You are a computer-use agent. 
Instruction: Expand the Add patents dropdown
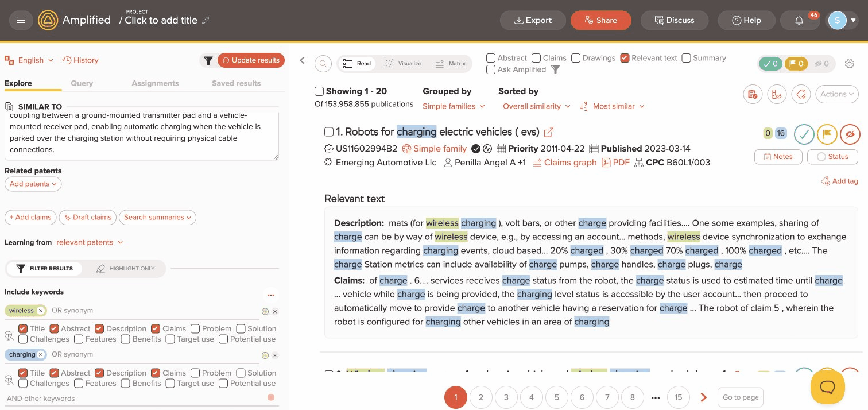33,184
